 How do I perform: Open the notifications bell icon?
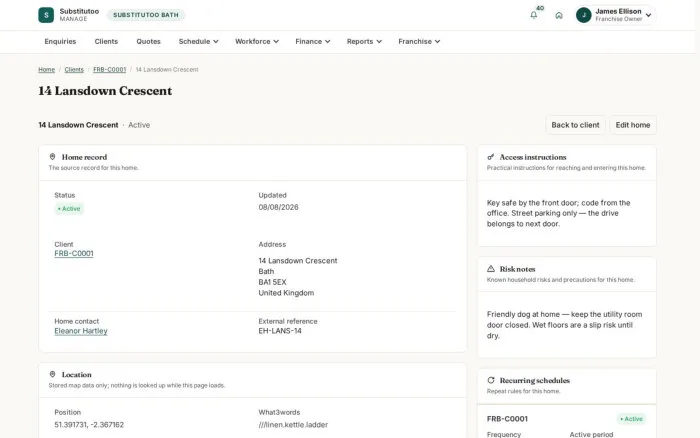click(x=533, y=15)
